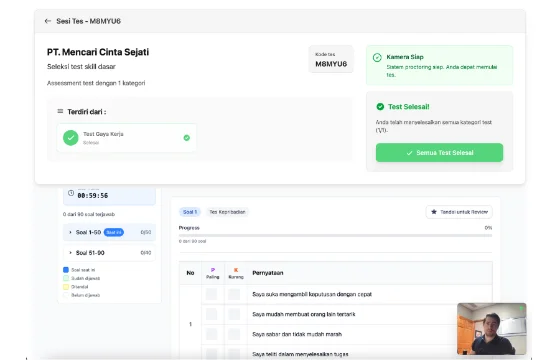Click the No column header
The height and width of the screenshot is (360, 560).
[190, 273]
